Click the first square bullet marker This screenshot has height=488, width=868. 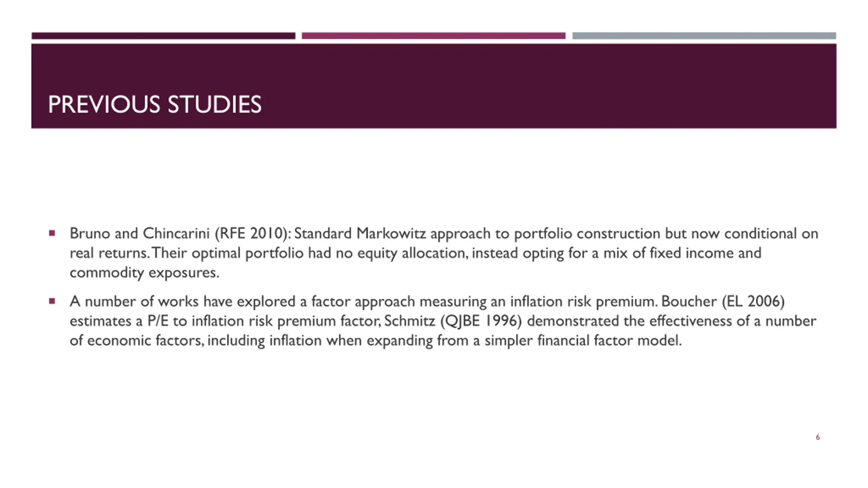coord(52,233)
